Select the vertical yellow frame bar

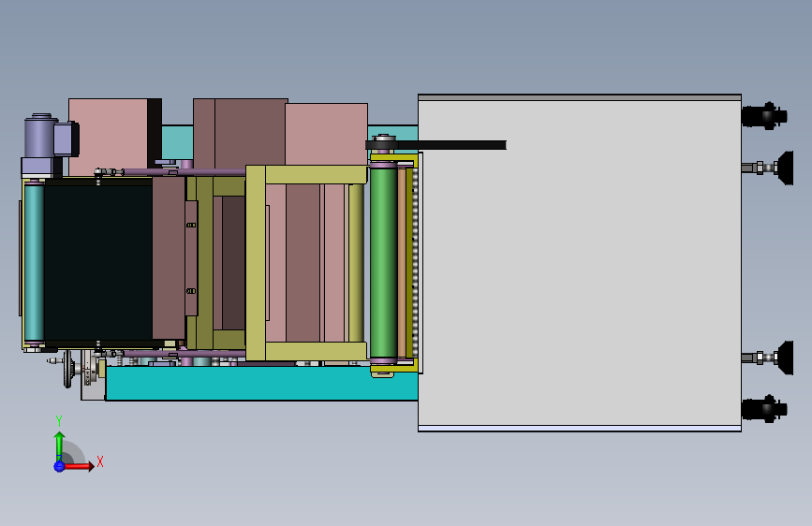pos(256,263)
